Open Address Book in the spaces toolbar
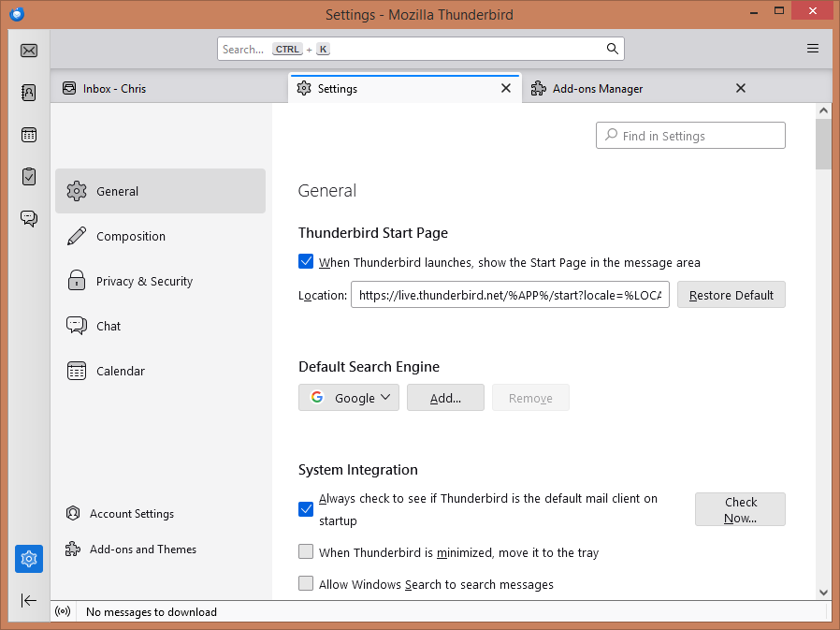The height and width of the screenshot is (630, 840). pyautogui.click(x=29, y=93)
